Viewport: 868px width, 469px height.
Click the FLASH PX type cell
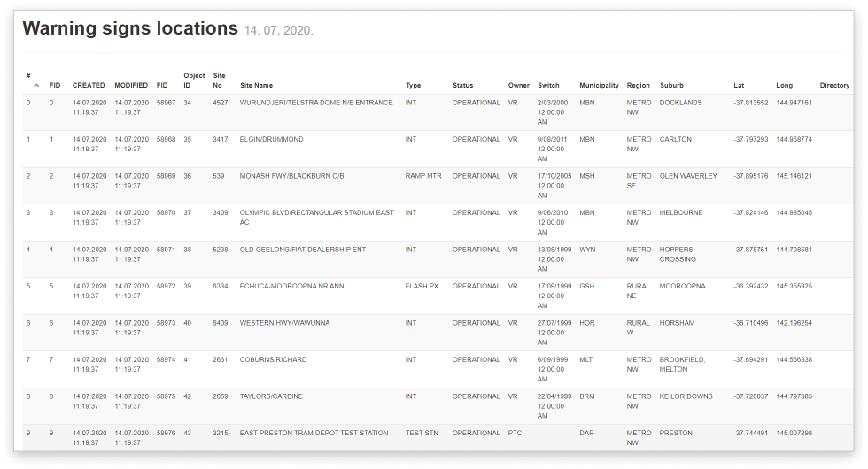click(422, 286)
